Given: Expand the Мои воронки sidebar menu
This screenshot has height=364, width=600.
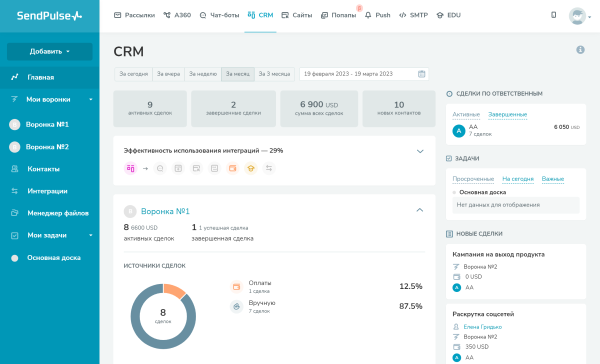Looking at the screenshot, I should [x=90, y=99].
